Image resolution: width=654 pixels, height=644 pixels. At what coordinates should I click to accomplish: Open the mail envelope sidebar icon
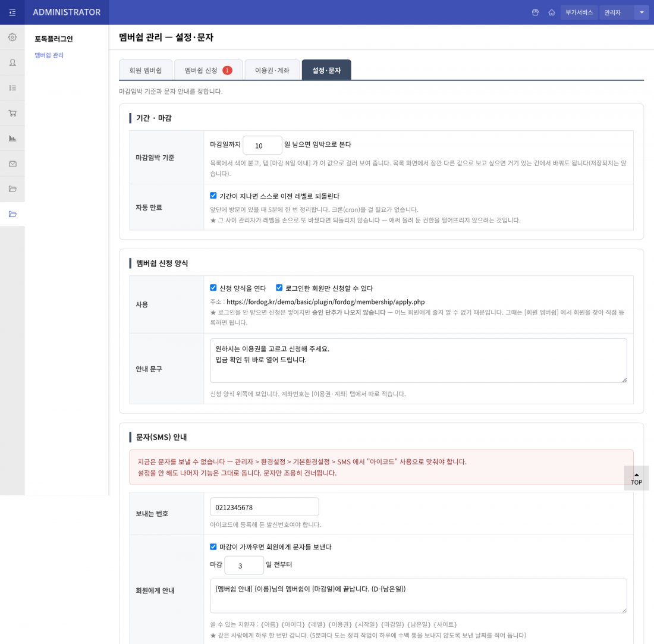(x=12, y=164)
